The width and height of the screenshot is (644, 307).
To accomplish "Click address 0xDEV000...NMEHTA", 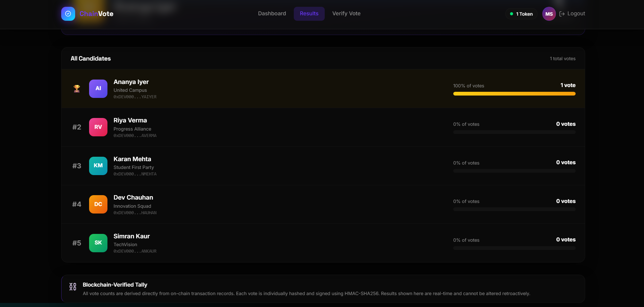I will pyautogui.click(x=135, y=174).
